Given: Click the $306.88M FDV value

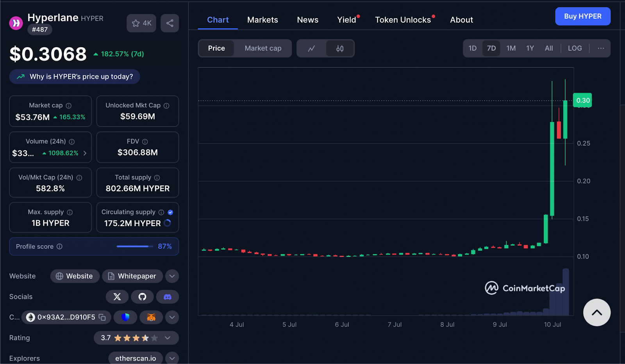Looking at the screenshot, I should coord(137,153).
